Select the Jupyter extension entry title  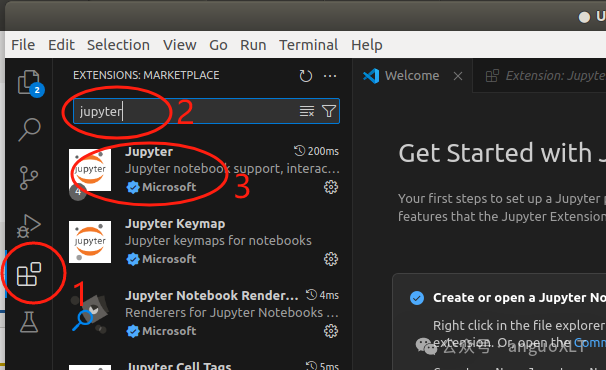click(x=149, y=152)
